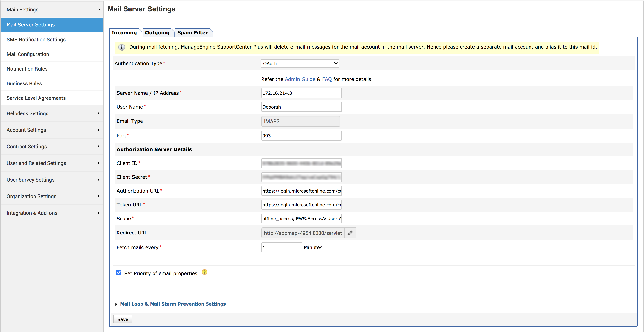The width and height of the screenshot is (644, 332).
Task: Uncheck Set Priority of email properties
Action: point(119,273)
